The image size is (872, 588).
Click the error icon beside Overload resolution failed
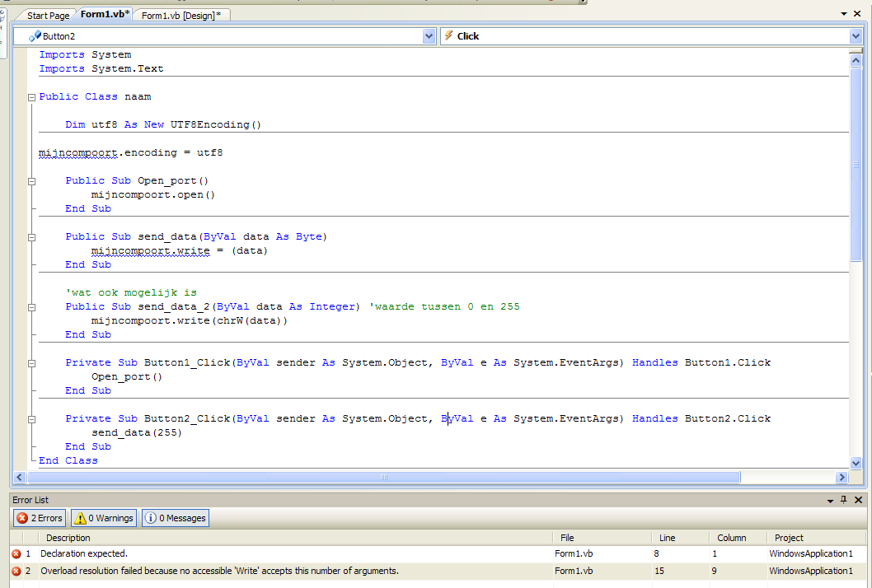(x=16, y=571)
